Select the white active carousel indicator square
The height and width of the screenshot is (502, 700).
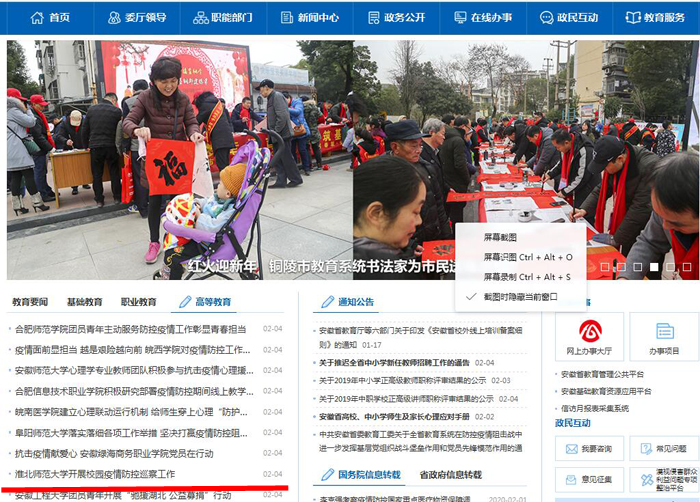[655, 267]
